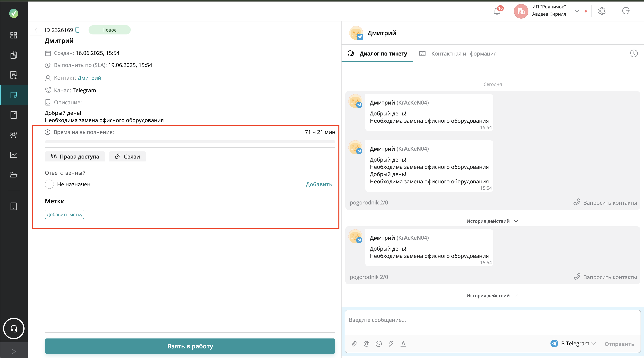Copy the ticket ID with the copy icon

click(x=78, y=30)
